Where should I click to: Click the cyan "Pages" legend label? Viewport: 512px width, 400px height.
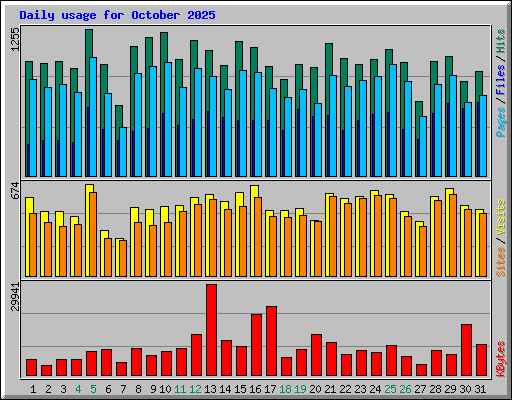500,122
